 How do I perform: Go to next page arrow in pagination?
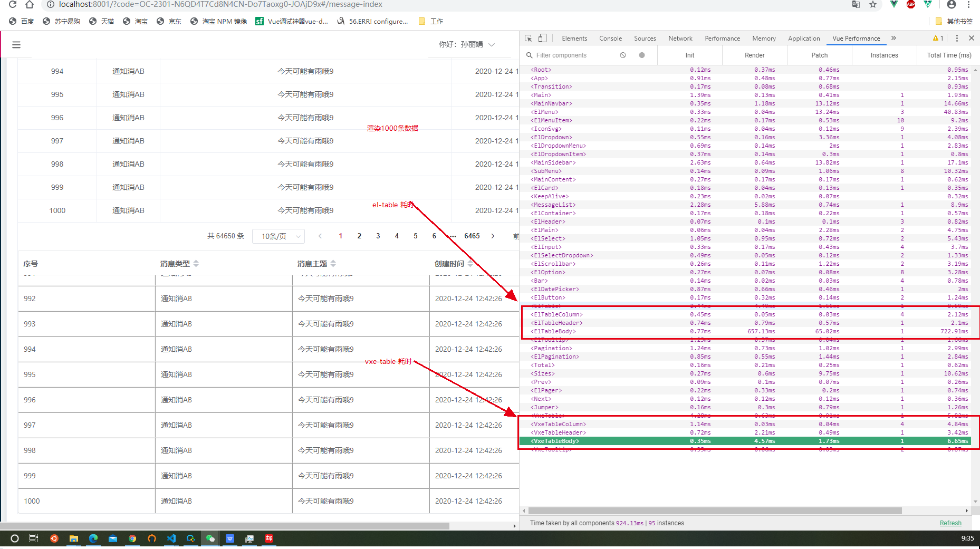click(x=493, y=236)
